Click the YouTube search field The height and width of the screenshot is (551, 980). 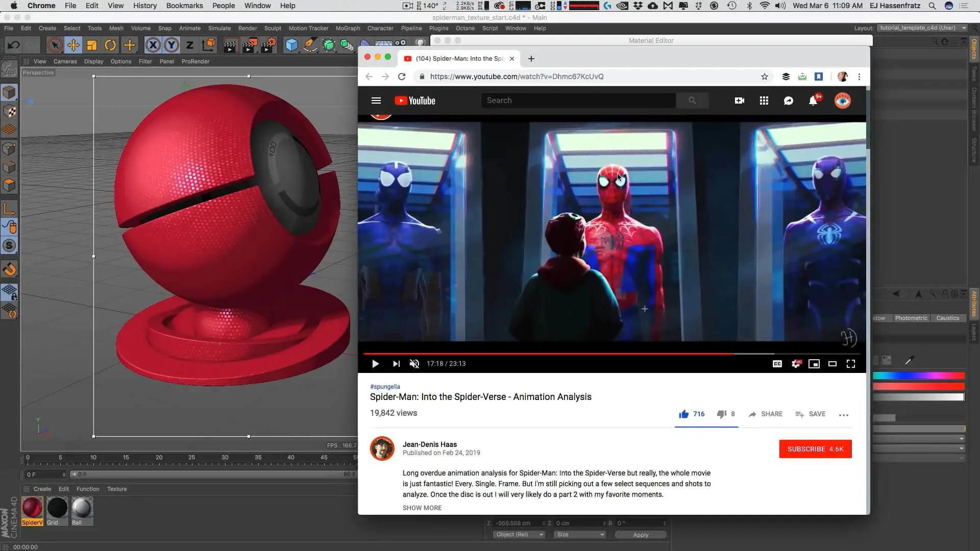coord(578,101)
